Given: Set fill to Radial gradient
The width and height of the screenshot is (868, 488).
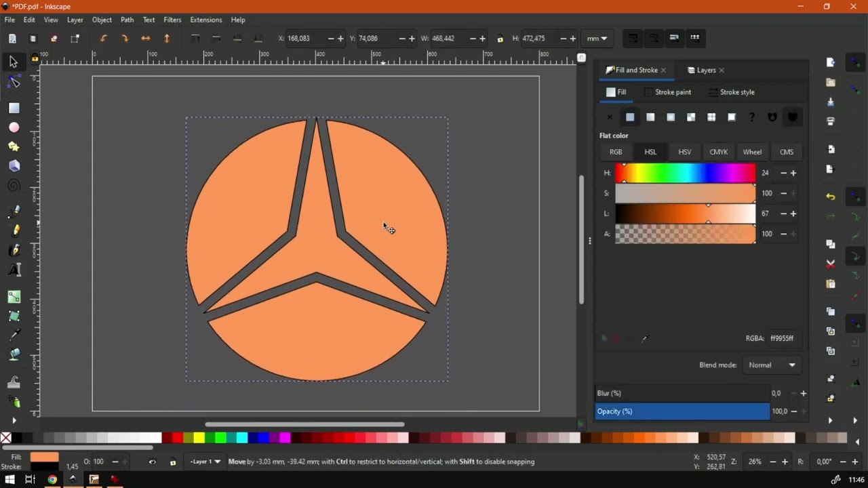Looking at the screenshot, I should [x=671, y=117].
